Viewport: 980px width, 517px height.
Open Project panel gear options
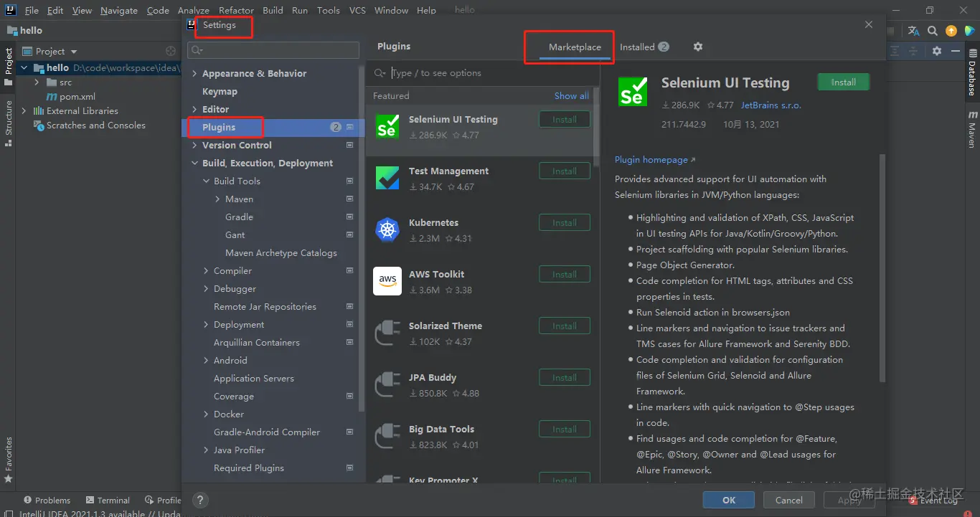[937, 51]
